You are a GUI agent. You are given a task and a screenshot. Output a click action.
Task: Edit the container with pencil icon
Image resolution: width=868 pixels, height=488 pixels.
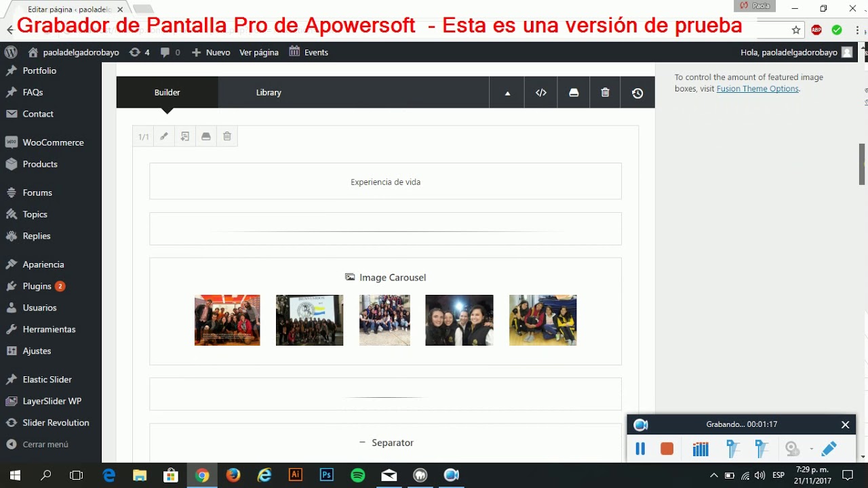163,136
